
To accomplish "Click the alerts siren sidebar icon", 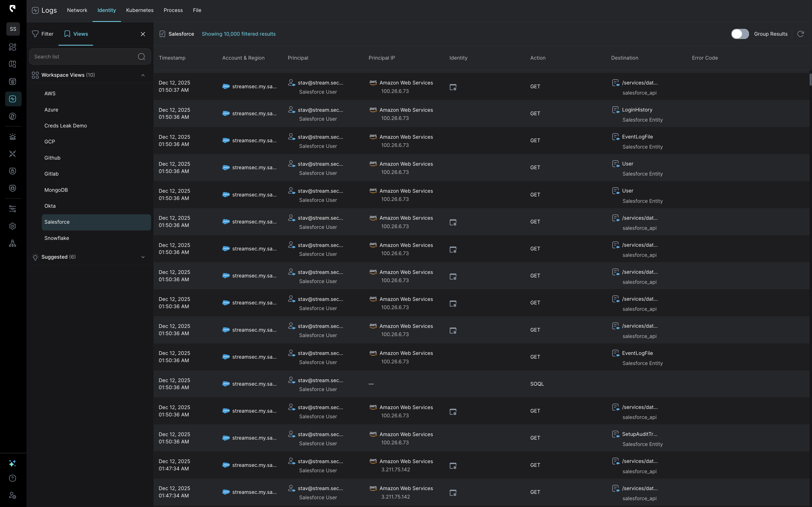I will pos(12,136).
